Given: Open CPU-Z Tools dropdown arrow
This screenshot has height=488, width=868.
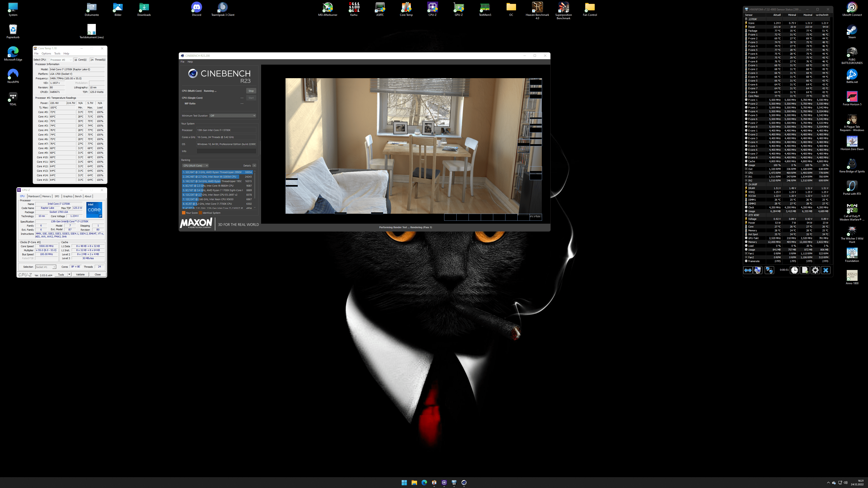Looking at the screenshot, I should pos(69,274).
